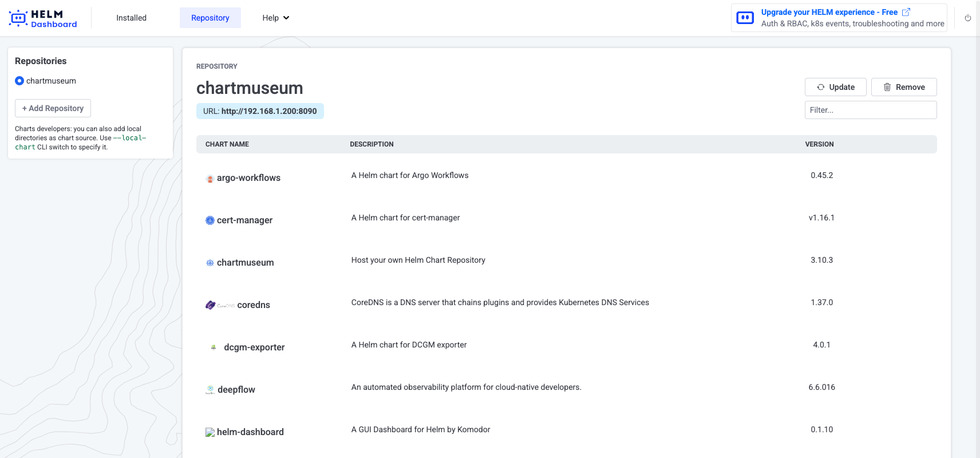The image size is (980, 458).
Task: Open the Upgrade your HELM experience link
Action: click(x=829, y=12)
